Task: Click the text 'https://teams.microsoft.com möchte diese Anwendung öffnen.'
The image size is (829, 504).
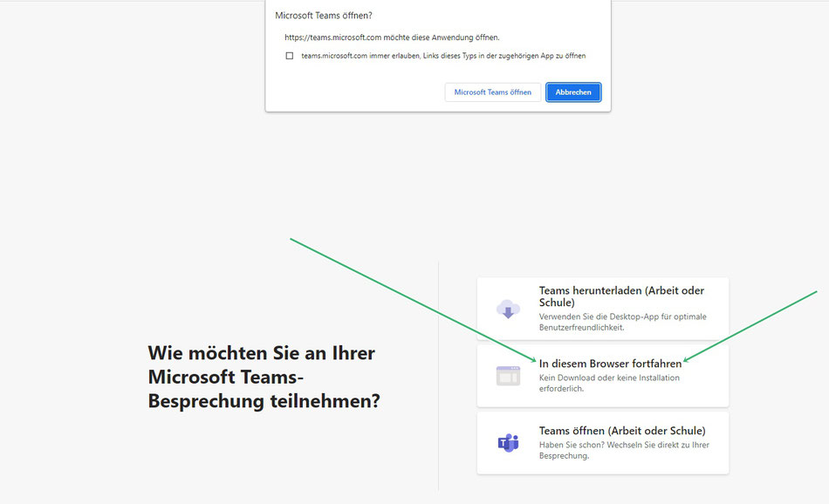Action: [x=392, y=37]
